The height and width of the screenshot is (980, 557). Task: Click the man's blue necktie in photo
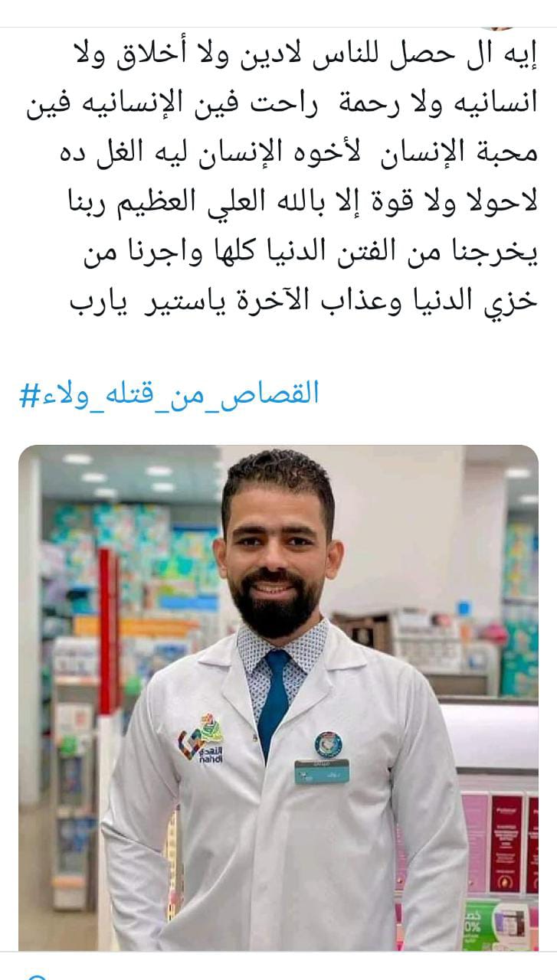(273, 700)
